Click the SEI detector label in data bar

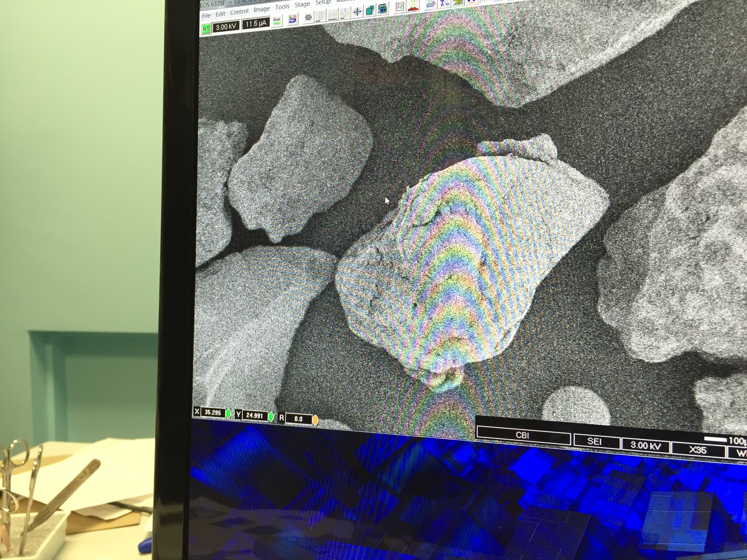[595, 441]
